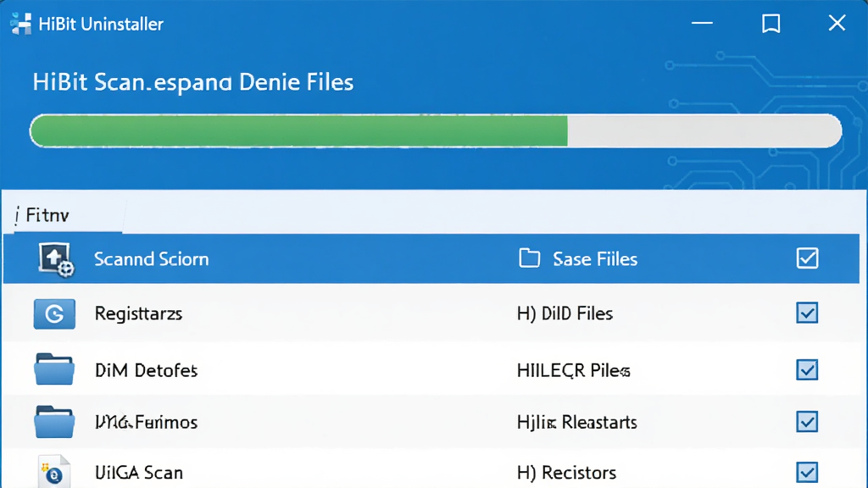Select the DiM Detofet label
Screen dimensions: 868x488
(146, 370)
